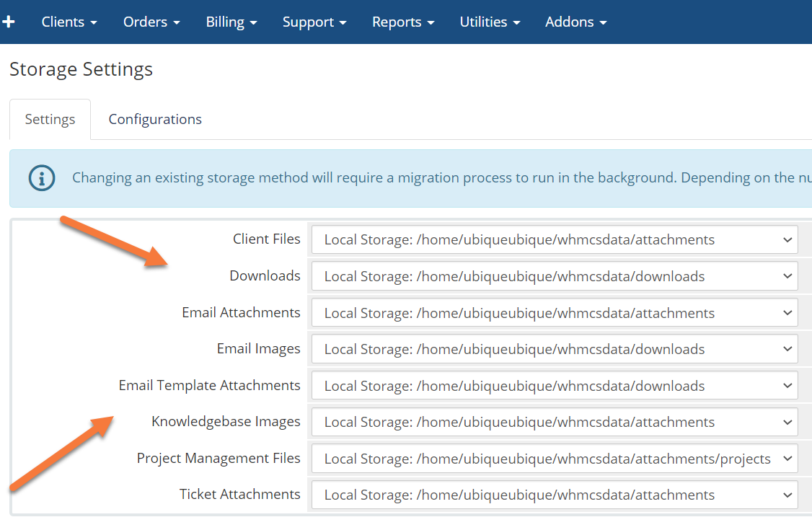Open the Addons menu

coord(575,22)
